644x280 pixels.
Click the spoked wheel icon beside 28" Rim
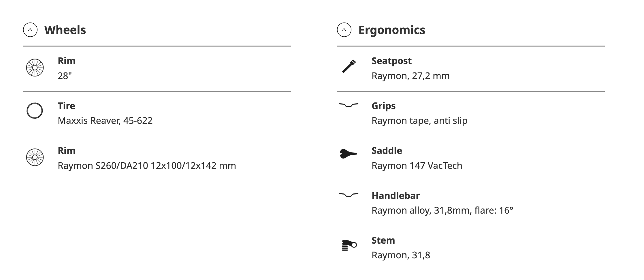click(35, 68)
